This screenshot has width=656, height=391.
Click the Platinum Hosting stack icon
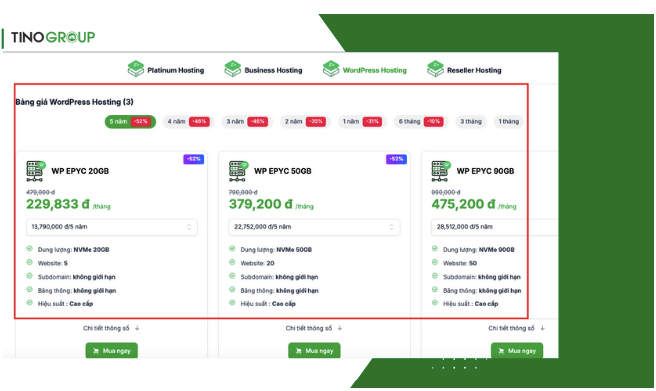[136, 69]
